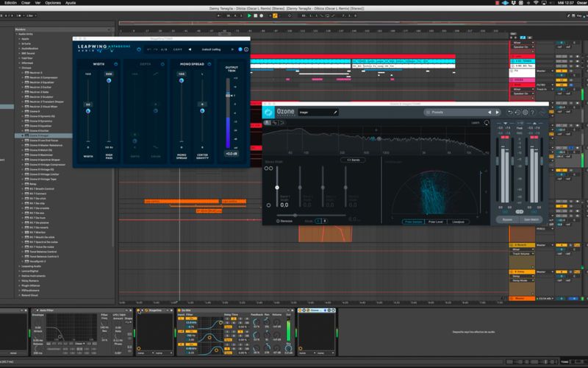Click the Width slider handle in StageOne
588x368 pixels.
(88, 111)
